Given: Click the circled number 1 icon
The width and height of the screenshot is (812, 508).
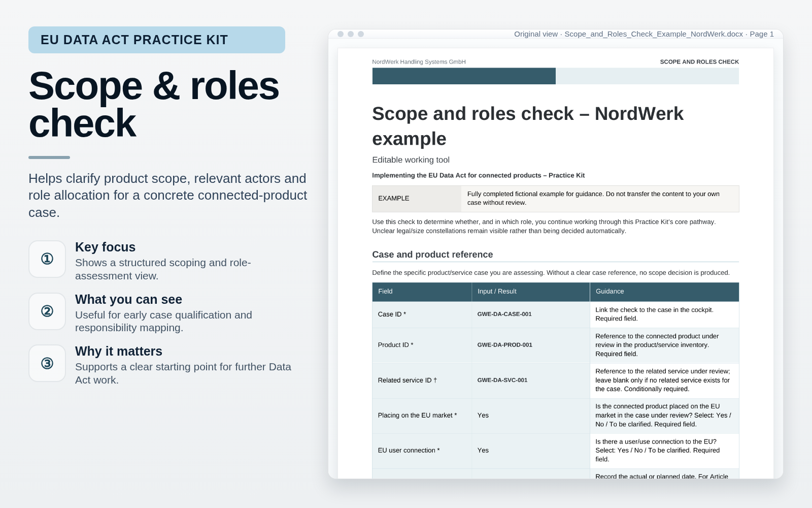Looking at the screenshot, I should tap(47, 259).
